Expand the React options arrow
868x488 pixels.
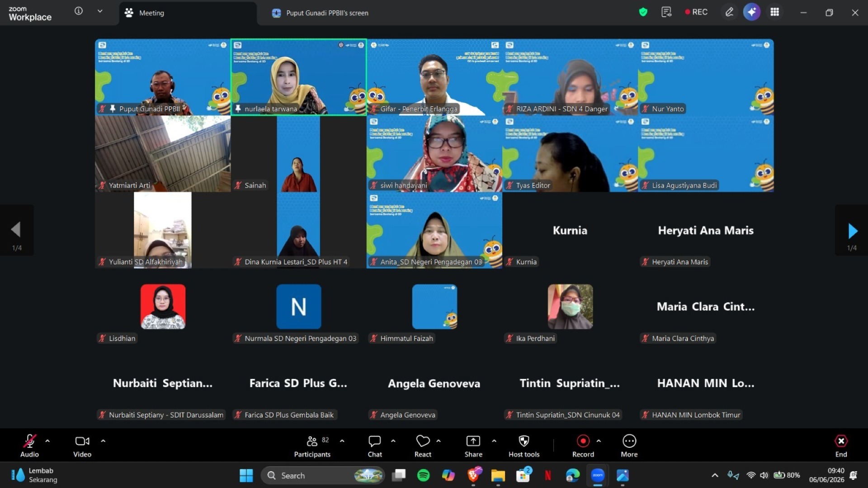[x=439, y=441]
